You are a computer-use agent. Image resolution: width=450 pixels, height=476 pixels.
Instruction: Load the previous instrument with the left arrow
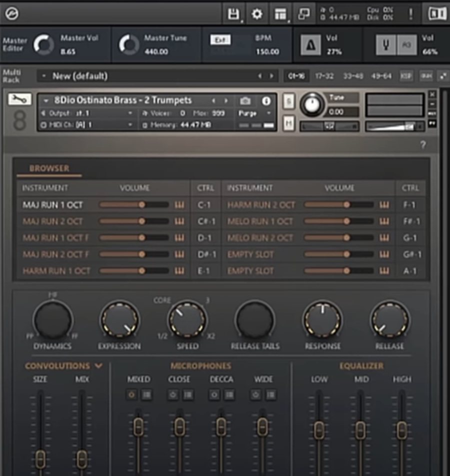[x=213, y=100]
